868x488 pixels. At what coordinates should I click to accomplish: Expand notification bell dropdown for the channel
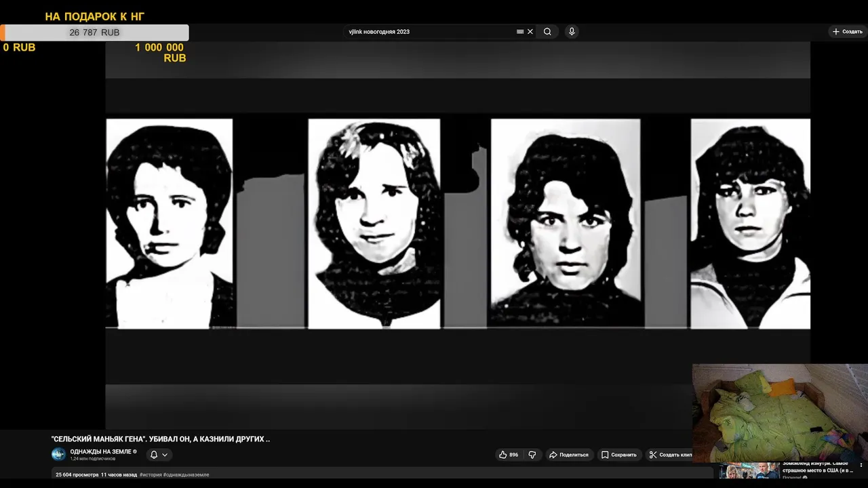click(159, 455)
